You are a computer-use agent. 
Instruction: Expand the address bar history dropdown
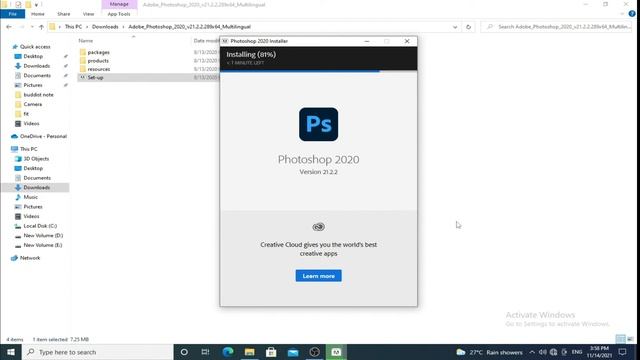[x=455, y=27]
